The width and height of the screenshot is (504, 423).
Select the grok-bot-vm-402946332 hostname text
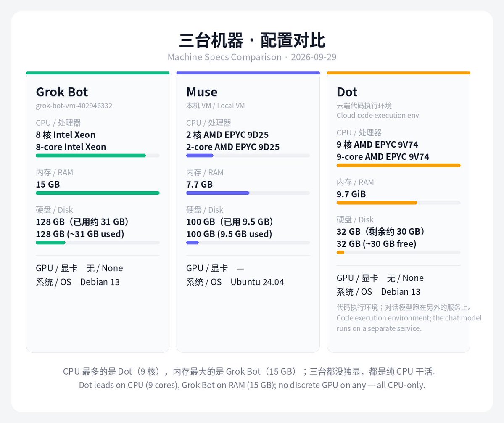pyautogui.click(x=74, y=106)
